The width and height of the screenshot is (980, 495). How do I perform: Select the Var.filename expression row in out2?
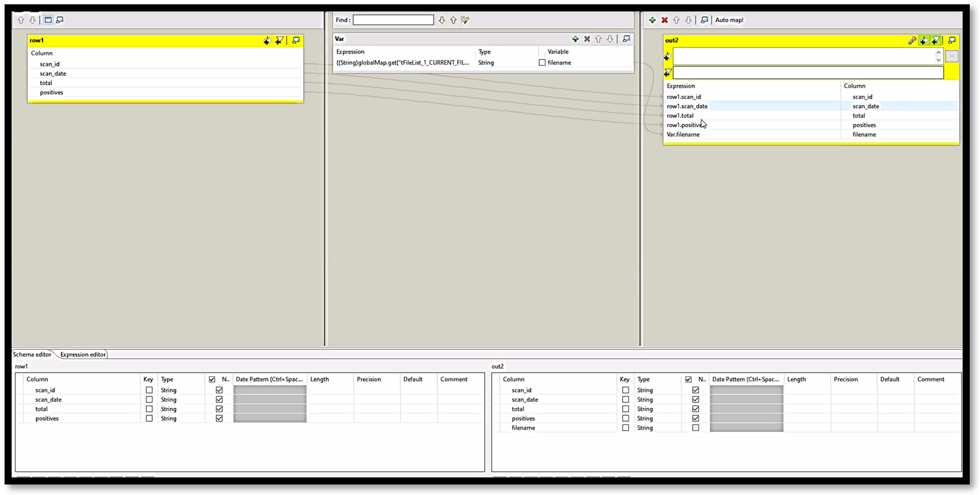(x=683, y=134)
